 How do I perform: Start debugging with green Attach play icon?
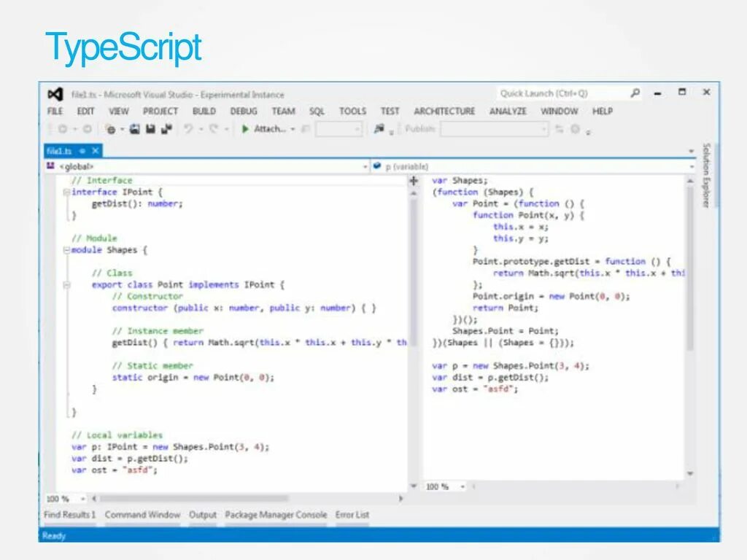245,129
